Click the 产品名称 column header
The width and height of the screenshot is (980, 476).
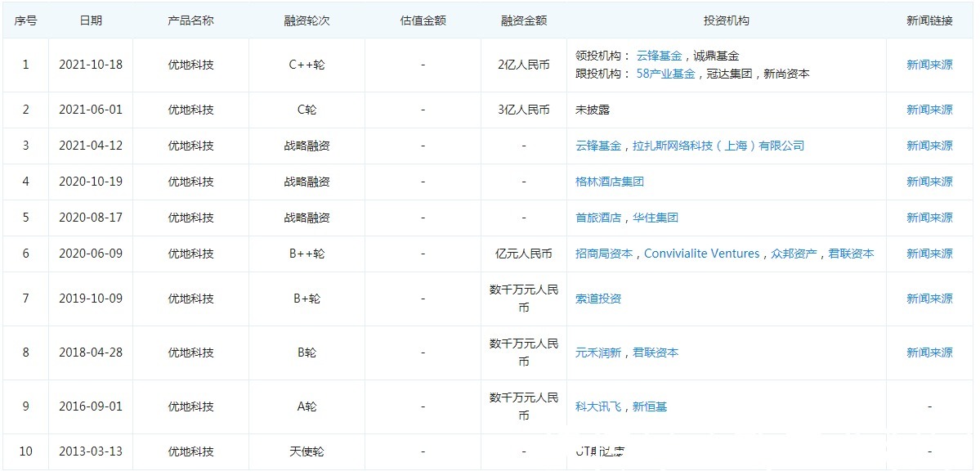coord(190,20)
